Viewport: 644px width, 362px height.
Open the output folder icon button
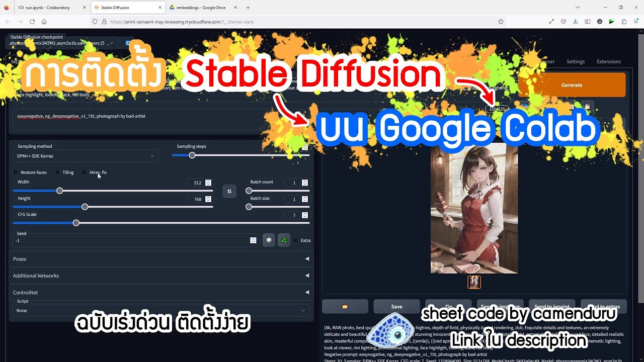345,306
